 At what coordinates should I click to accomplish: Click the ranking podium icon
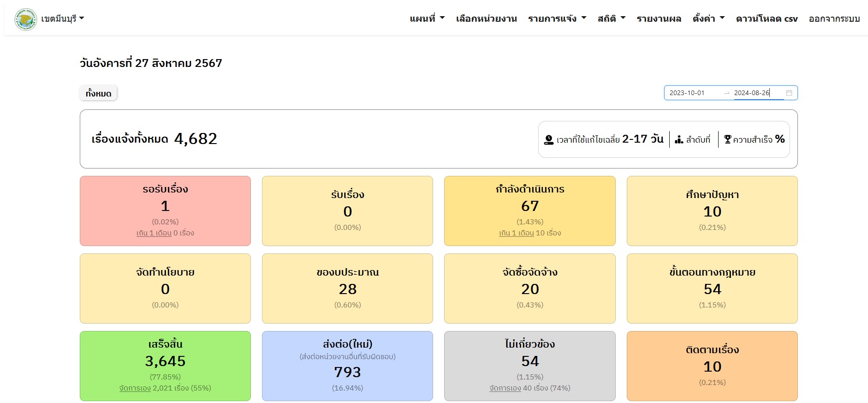[678, 139]
